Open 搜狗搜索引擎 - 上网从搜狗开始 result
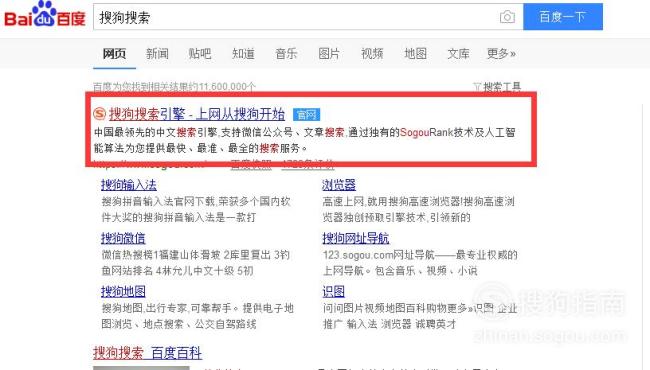The height and width of the screenshot is (370, 650). pos(197,114)
